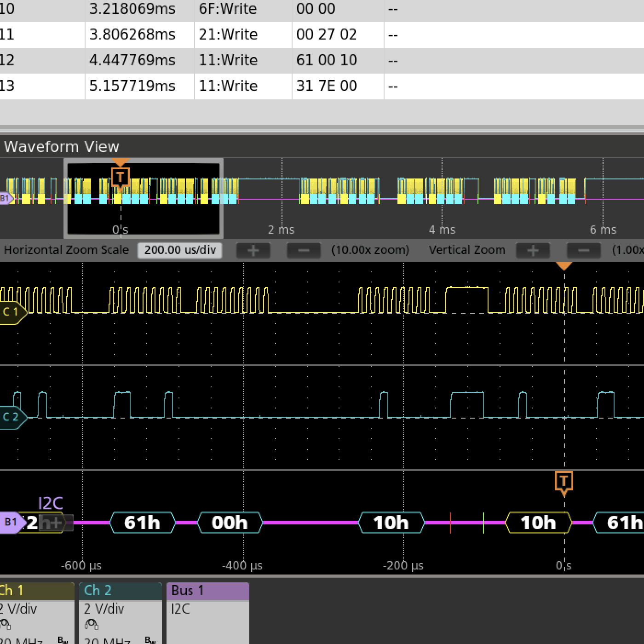This screenshot has width=644, height=644.
Task: Select the B1 bus waveform handle
Action: [x=11, y=522]
